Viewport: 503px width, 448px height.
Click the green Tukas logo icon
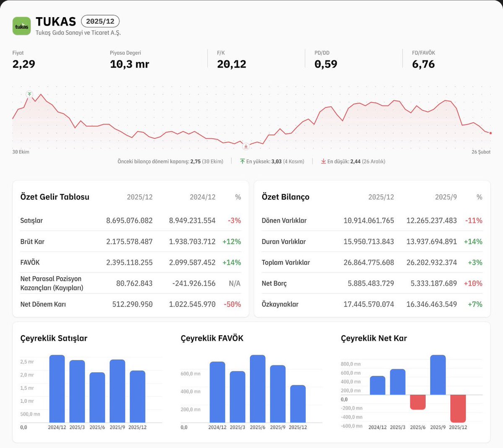click(x=22, y=26)
